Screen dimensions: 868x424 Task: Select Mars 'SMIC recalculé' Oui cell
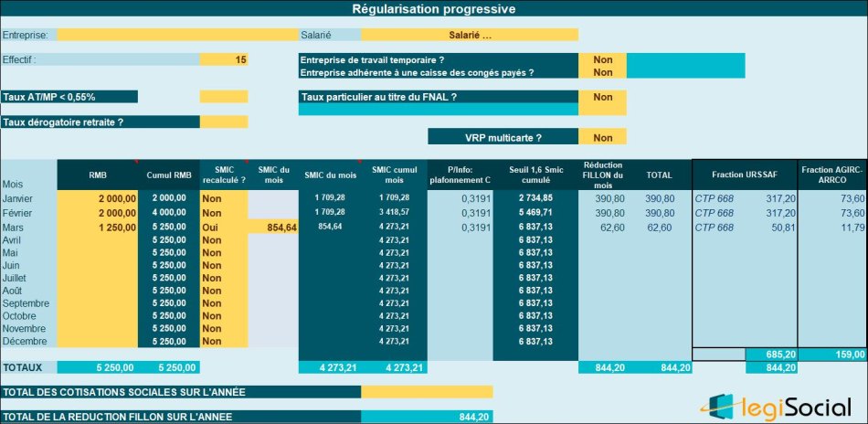tap(224, 228)
